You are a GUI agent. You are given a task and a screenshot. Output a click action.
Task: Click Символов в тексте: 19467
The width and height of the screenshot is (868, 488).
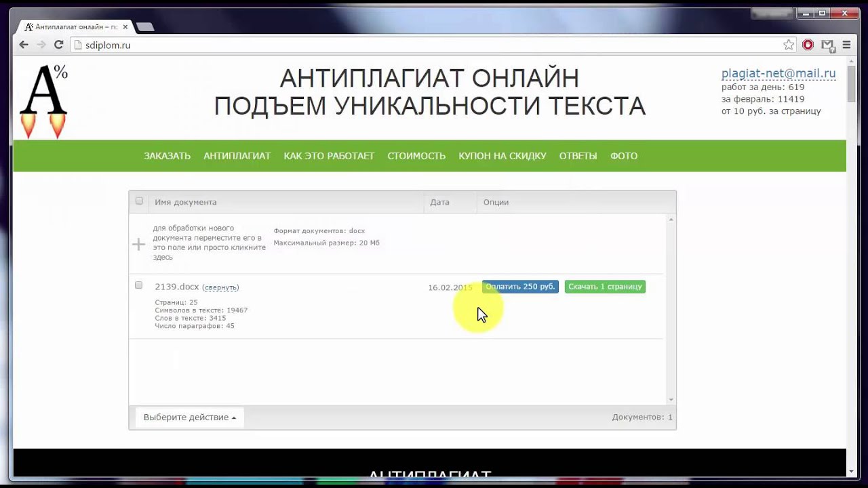201,310
